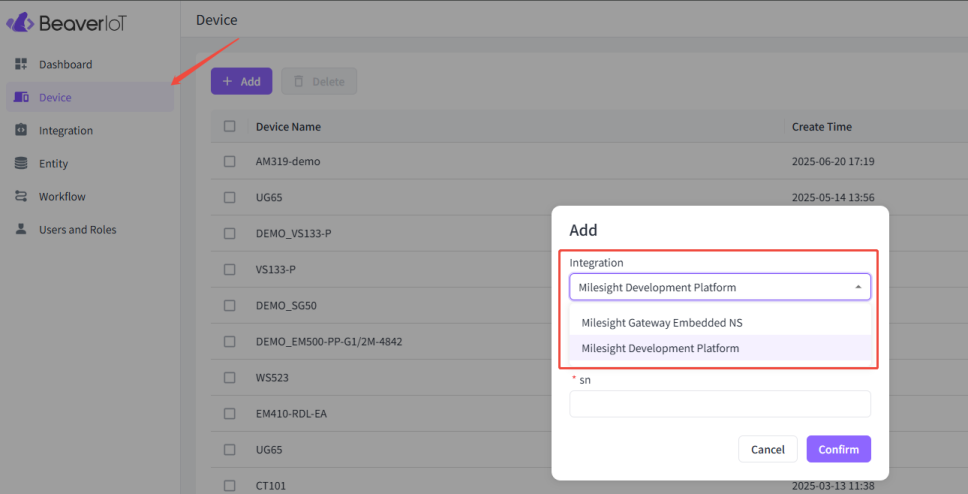The width and height of the screenshot is (968, 494).
Task: Click the Delete button
Action: point(319,82)
